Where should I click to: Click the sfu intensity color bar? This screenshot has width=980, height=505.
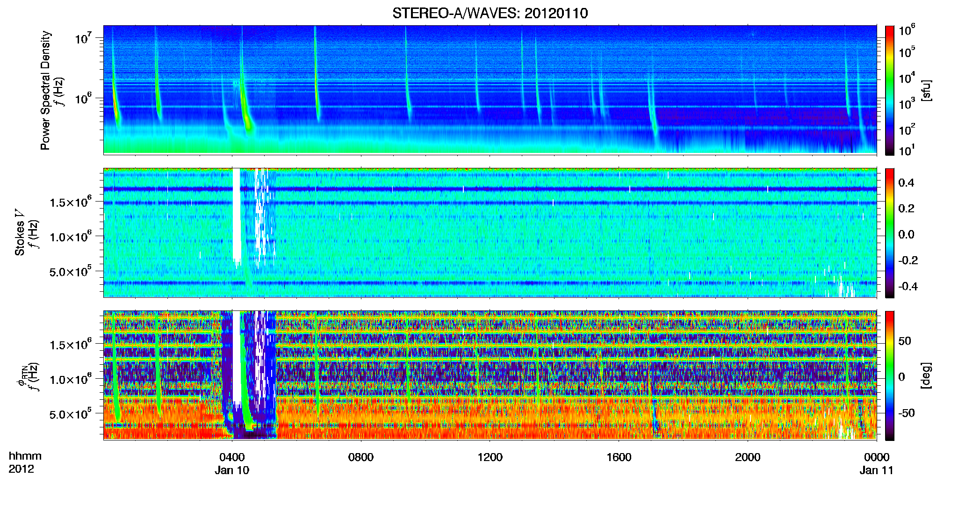click(890, 90)
